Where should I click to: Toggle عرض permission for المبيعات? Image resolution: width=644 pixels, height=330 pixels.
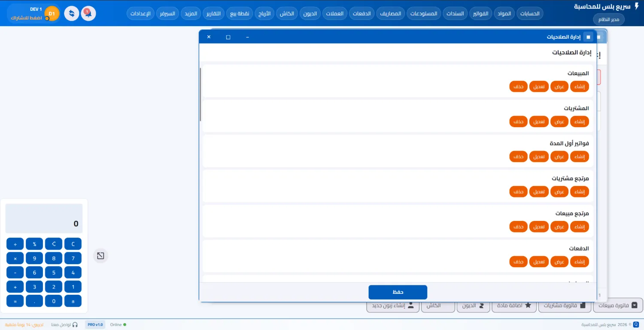coord(559,86)
